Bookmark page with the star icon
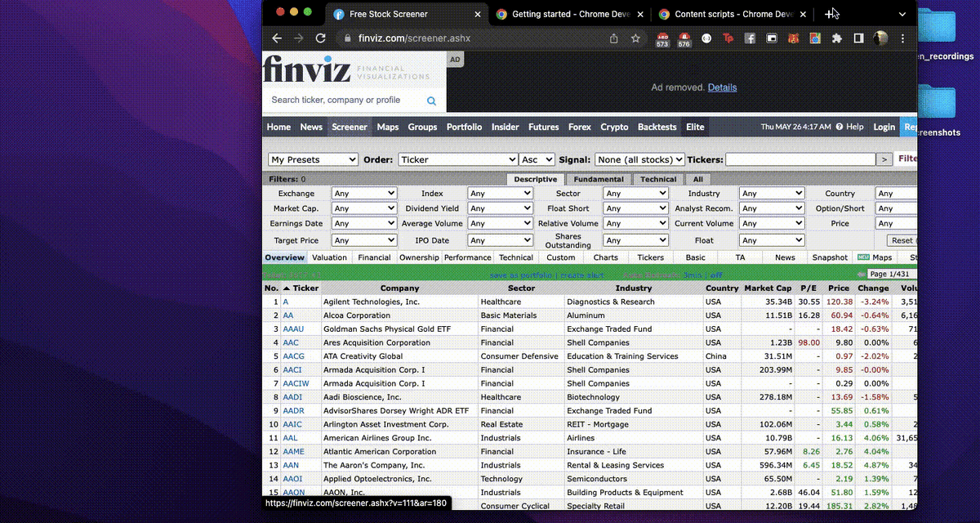 point(635,38)
